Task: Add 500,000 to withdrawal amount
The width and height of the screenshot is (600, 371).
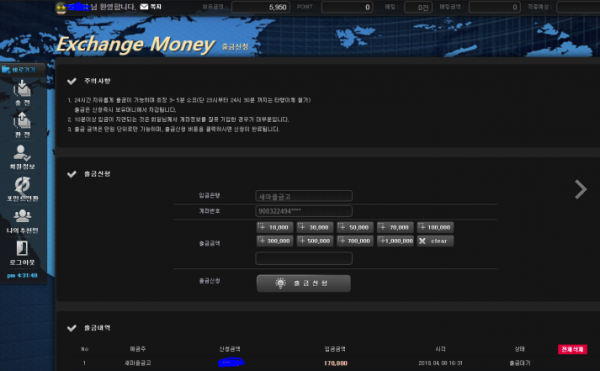Action: [x=315, y=241]
